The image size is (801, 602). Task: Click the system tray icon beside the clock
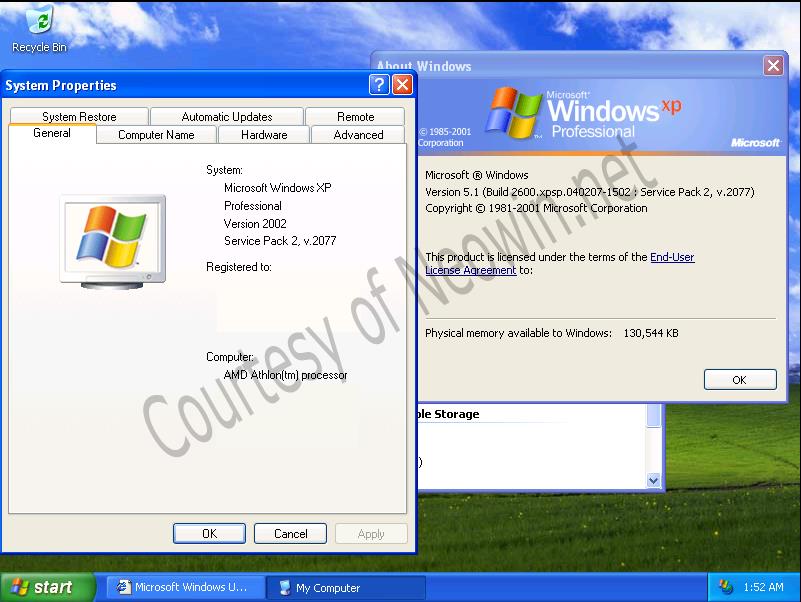725,587
